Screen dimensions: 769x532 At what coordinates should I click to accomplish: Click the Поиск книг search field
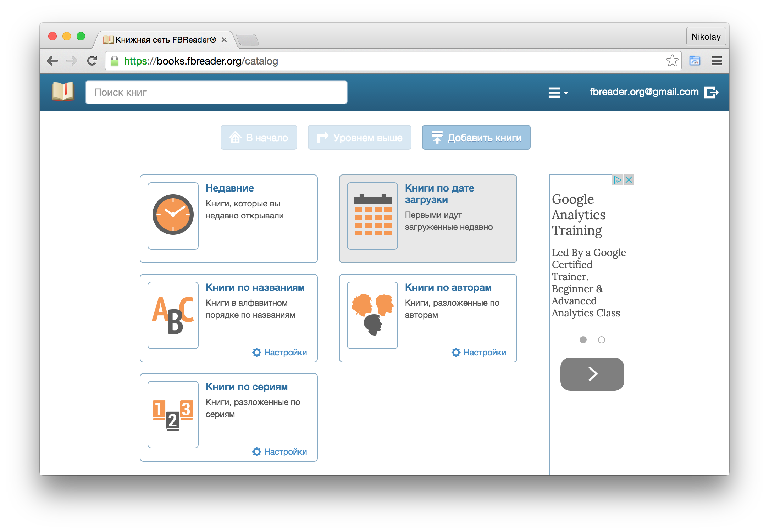[216, 92]
